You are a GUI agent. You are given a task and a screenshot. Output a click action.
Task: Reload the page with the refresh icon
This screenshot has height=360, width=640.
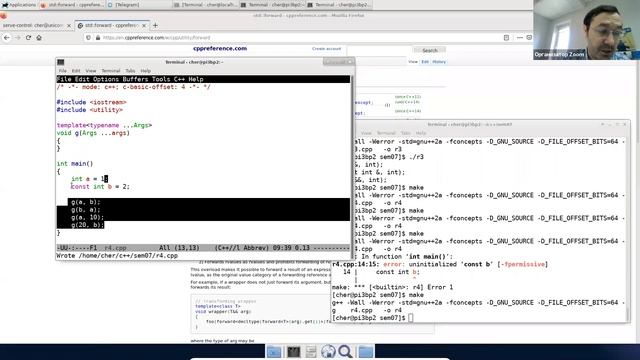click(28, 38)
